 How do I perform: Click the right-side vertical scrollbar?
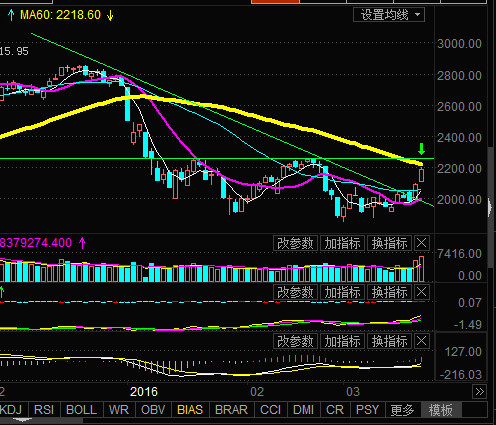coord(490,207)
